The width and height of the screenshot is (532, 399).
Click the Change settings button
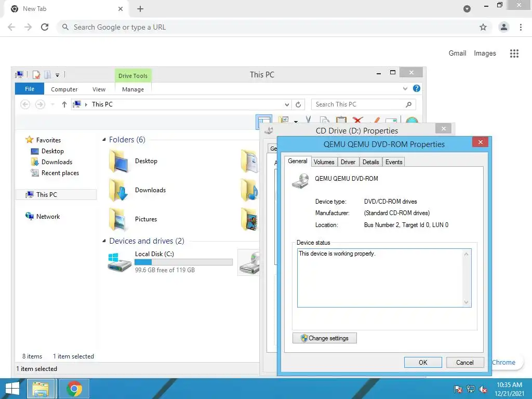[325, 338]
